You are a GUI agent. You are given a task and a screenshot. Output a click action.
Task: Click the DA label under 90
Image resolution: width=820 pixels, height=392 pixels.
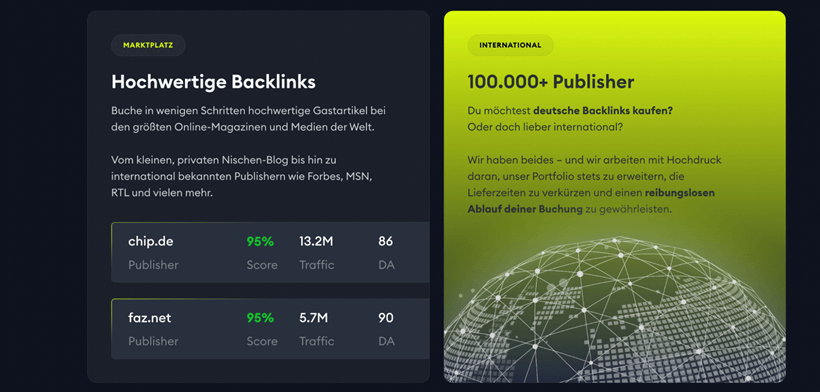(x=386, y=341)
